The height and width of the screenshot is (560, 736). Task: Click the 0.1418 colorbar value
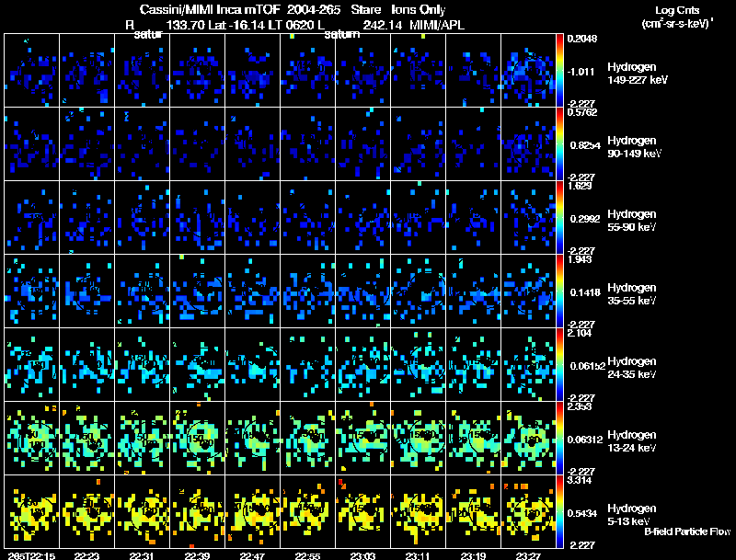(x=585, y=292)
